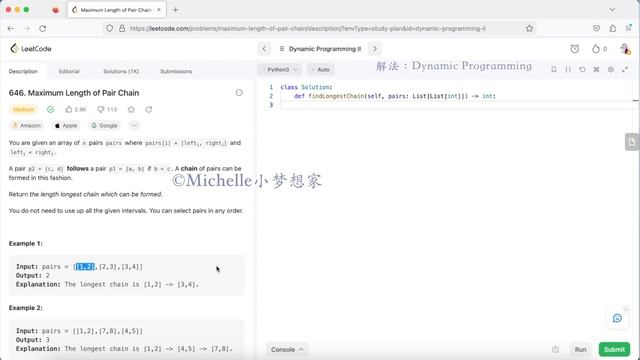Switch to the Editorial tab
640x360 pixels.
point(69,71)
